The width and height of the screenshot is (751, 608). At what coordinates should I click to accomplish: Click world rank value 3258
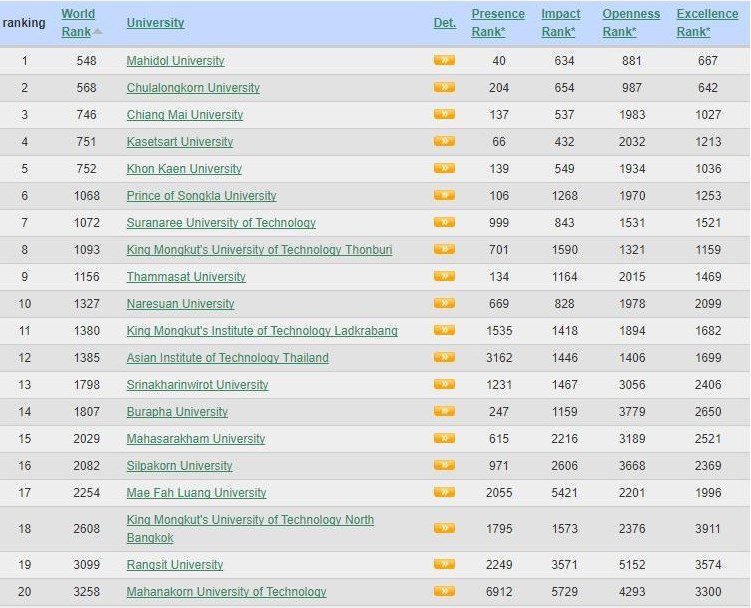coord(86,592)
